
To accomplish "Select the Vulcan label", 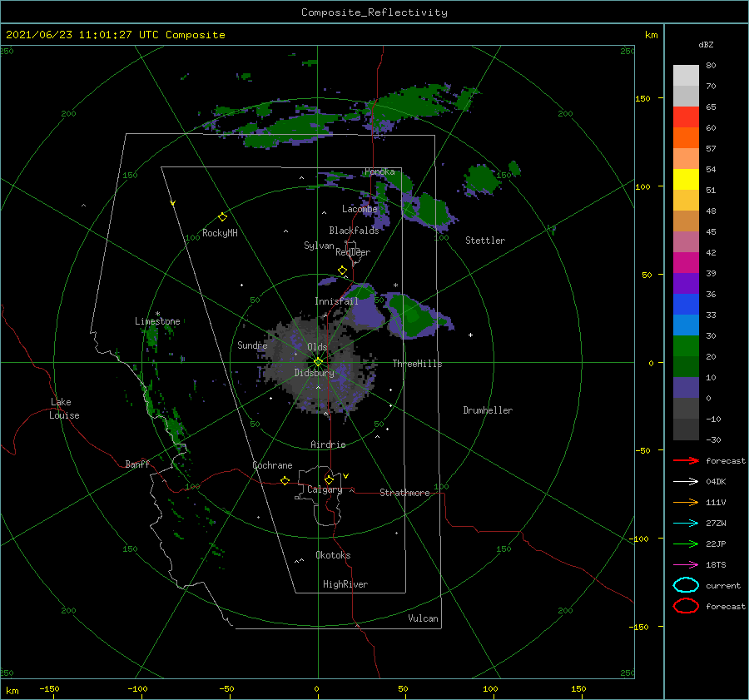I will point(423,618).
